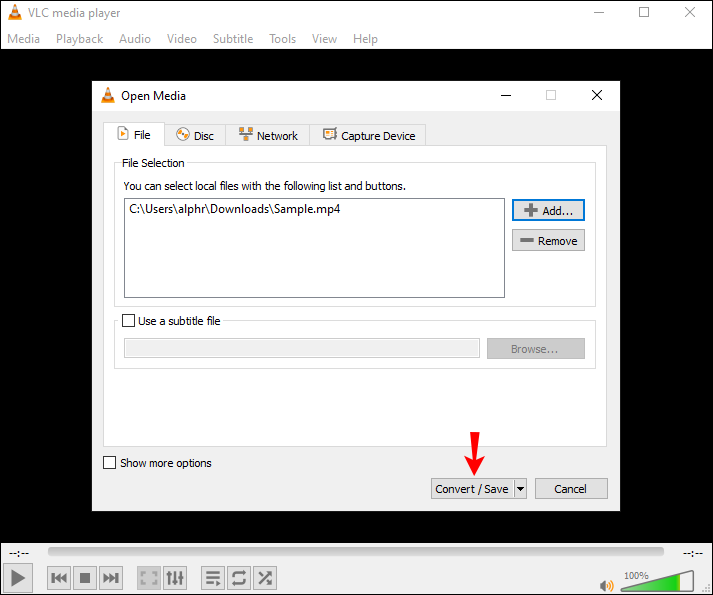Close the Open Media dialog
Screen dimensions: 713x595
click(597, 95)
